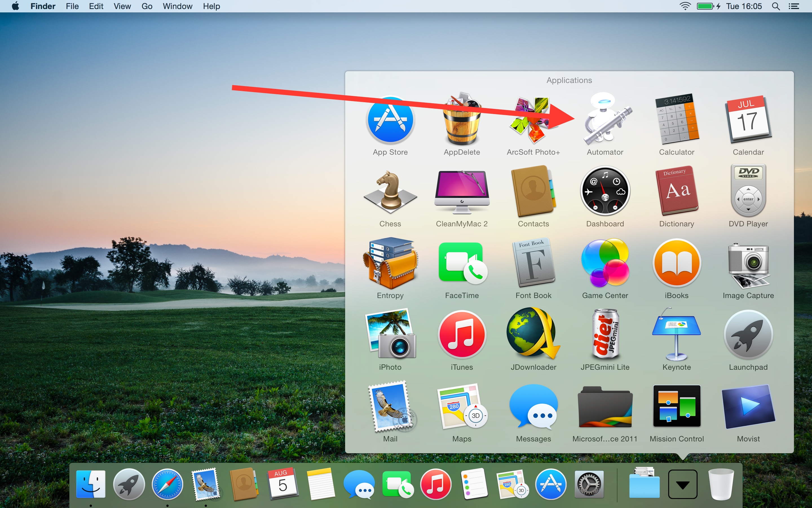Open Movist video player

coord(748,406)
